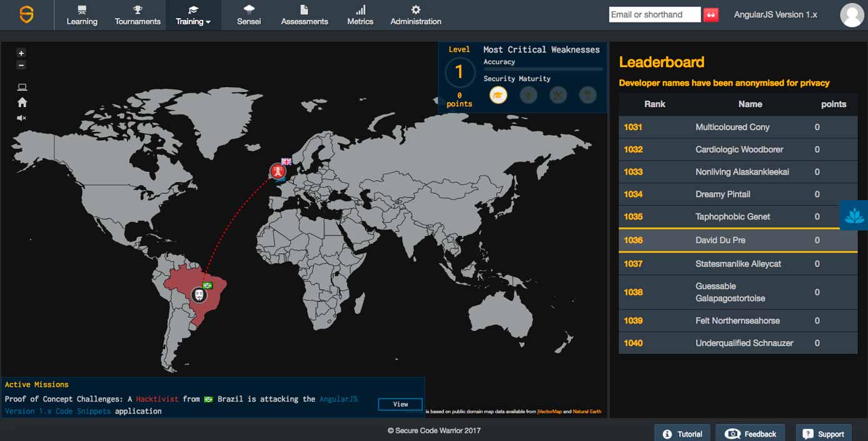Click the Active Missions heading
The image size is (868, 441).
(37, 385)
